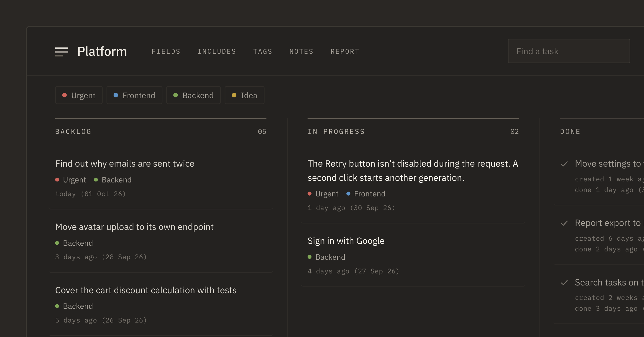The image size is (644, 337).
Task: Click the In Progress count 02
Action: (x=514, y=131)
